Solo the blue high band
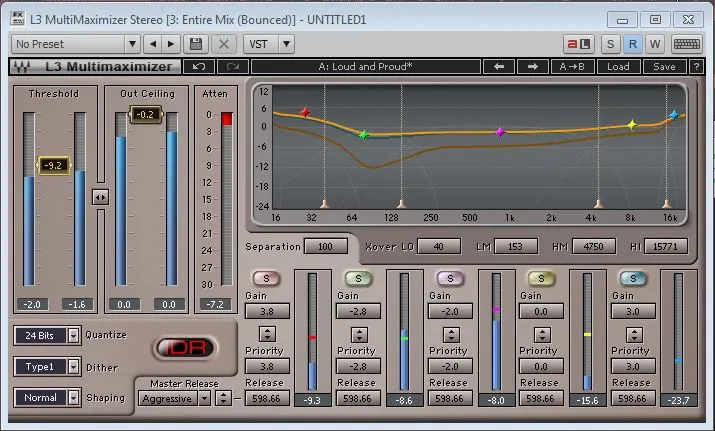The height and width of the screenshot is (431, 715). (x=633, y=278)
